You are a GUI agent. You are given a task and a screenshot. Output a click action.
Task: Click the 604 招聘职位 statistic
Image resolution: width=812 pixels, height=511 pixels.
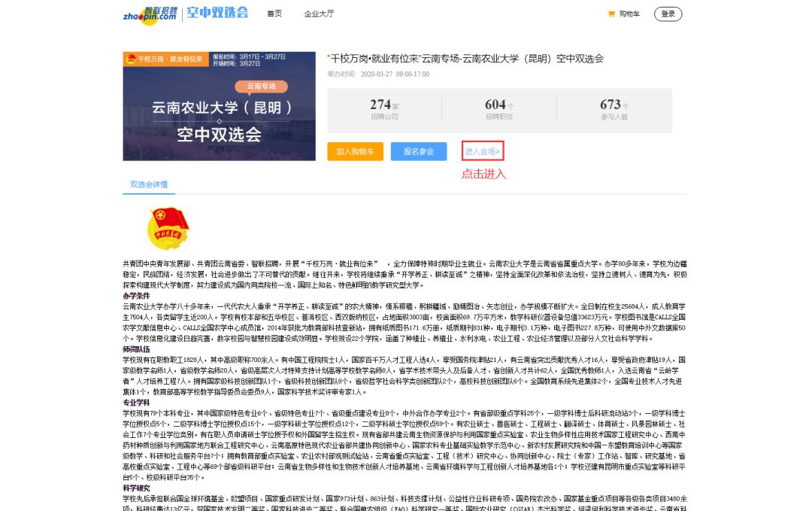point(499,110)
